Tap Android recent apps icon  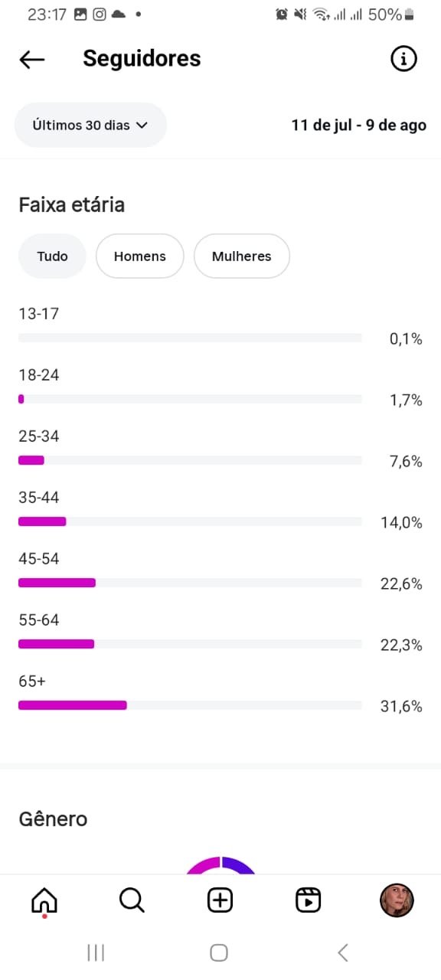(x=96, y=952)
